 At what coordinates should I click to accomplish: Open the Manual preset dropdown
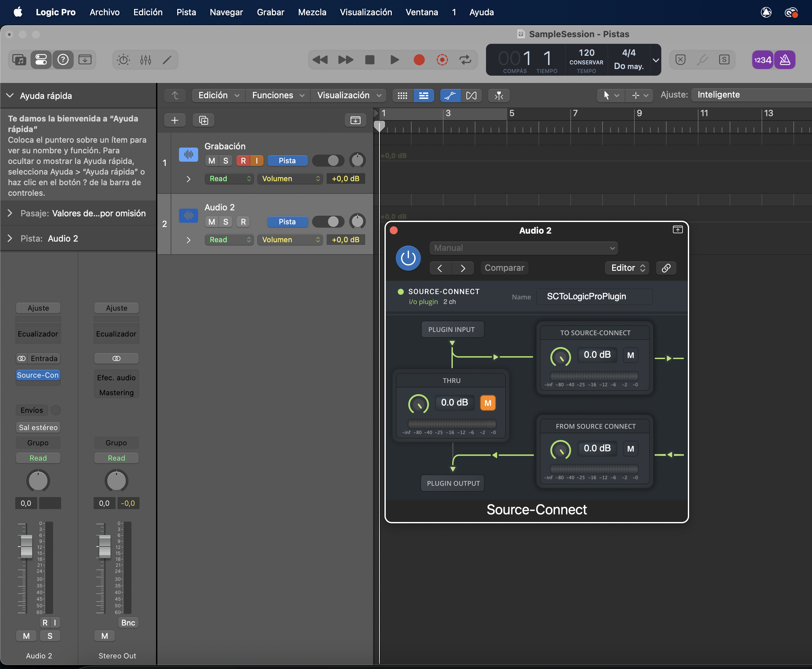click(x=523, y=248)
